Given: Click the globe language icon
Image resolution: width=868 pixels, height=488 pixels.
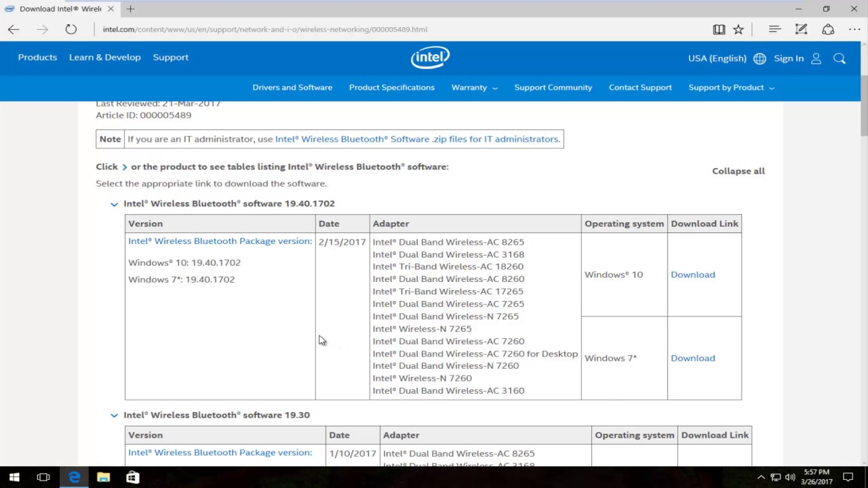Looking at the screenshot, I should pos(759,58).
